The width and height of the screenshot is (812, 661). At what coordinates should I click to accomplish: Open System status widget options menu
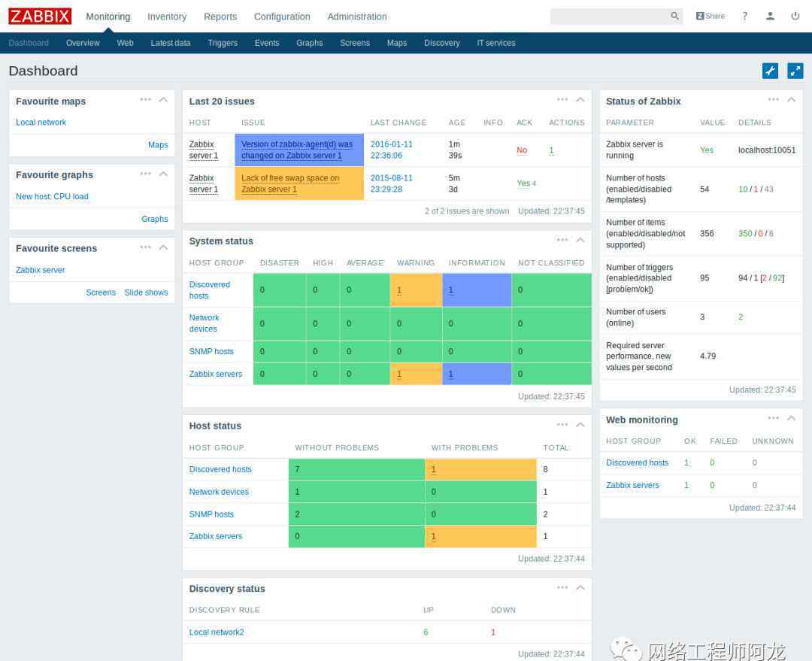click(562, 240)
